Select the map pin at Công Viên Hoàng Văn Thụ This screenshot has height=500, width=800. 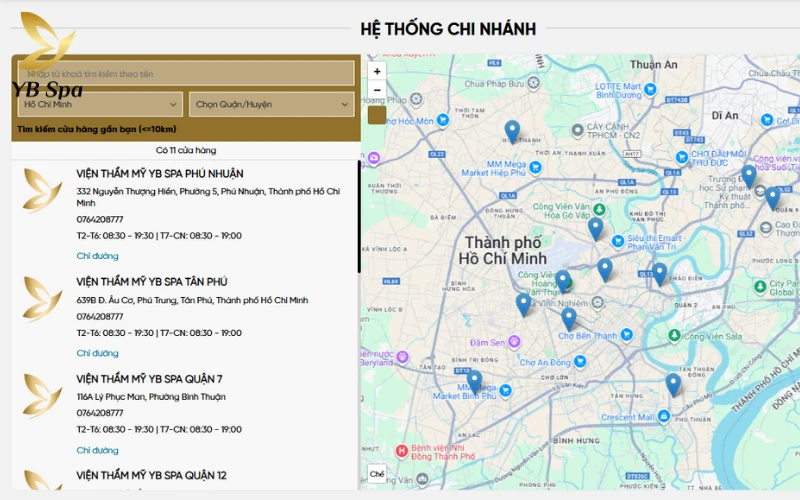pyautogui.click(x=563, y=281)
